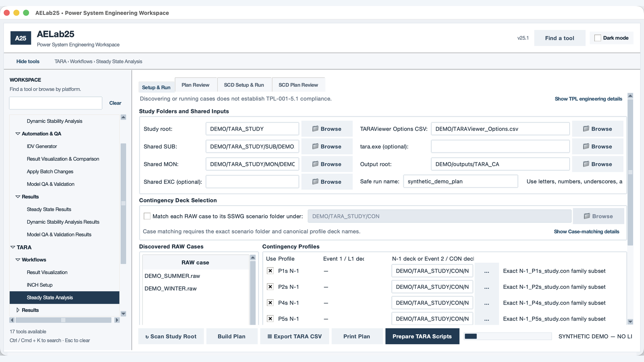This screenshot has height=362, width=644.
Task: Click Hide tools link
Action: tap(28, 62)
